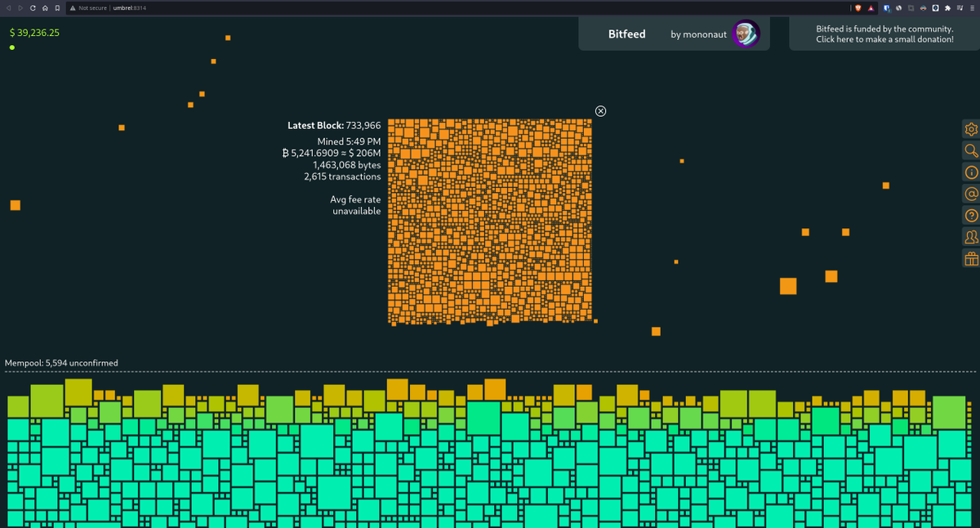Dismiss the Latest Block details popup
The width and height of the screenshot is (980, 528).
click(x=600, y=110)
